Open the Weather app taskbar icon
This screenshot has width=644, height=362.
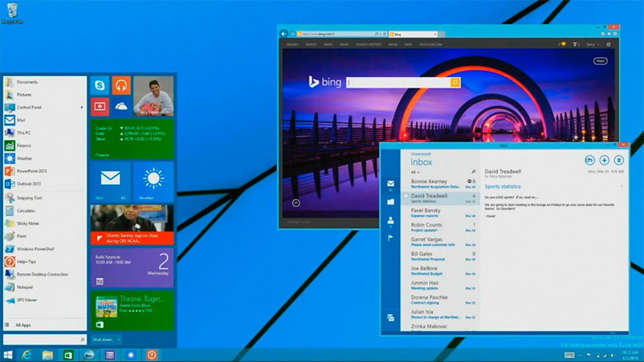(x=131, y=355)
